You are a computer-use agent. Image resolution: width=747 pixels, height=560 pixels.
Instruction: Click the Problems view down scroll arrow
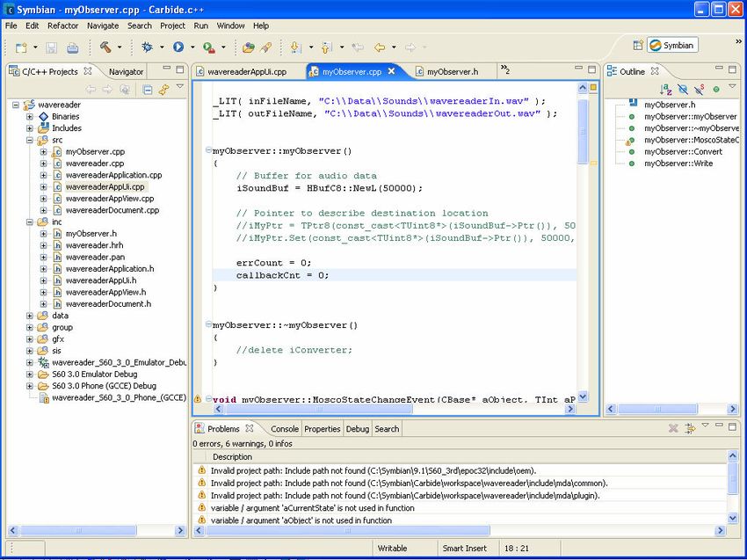click(733, 518)
